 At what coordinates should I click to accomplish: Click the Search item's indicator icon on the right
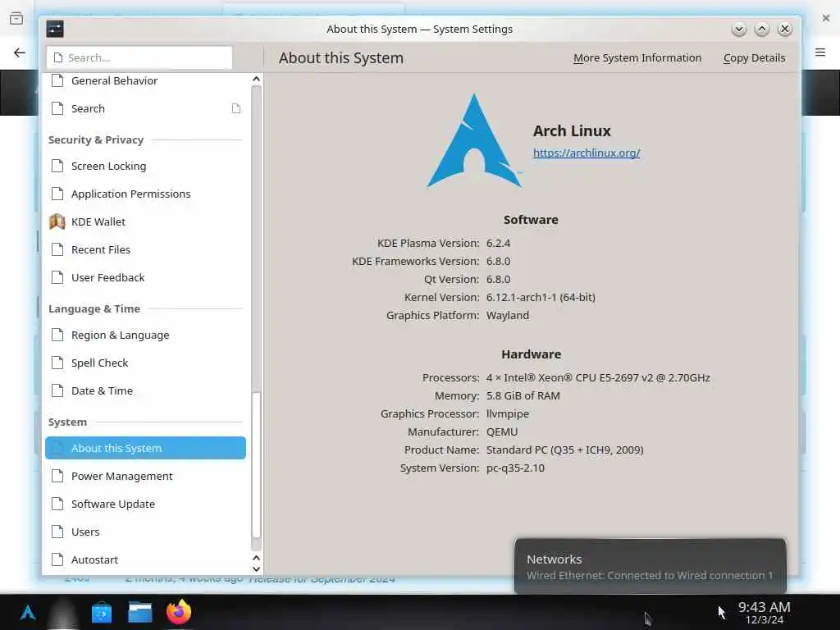click(235, 109)
